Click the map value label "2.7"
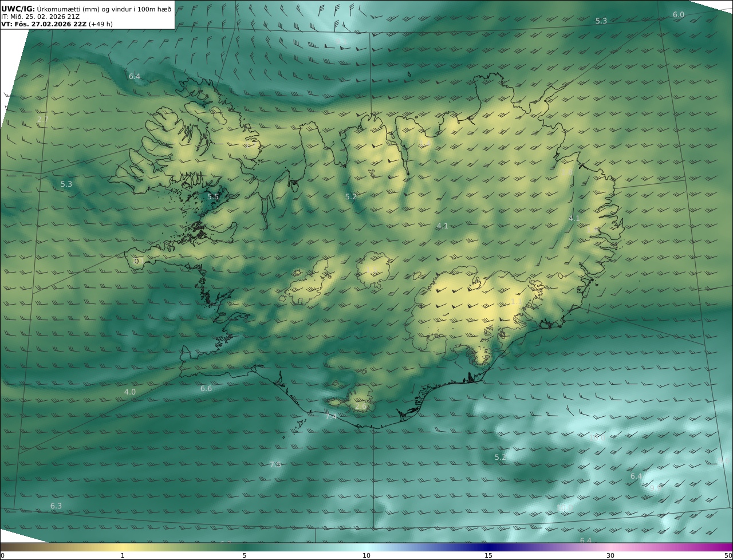733x560 pixels. click(x=43, y=120)
